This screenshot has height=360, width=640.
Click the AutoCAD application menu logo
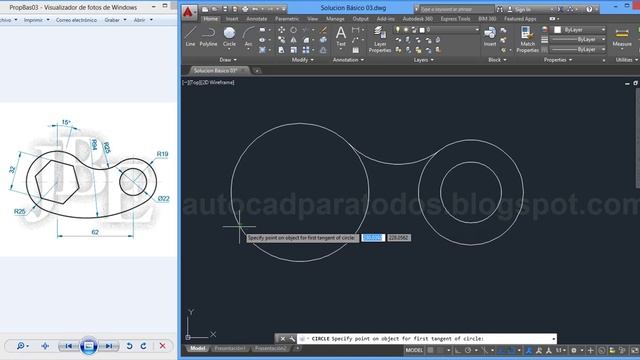pyautogui.click(x=188, y=12)
